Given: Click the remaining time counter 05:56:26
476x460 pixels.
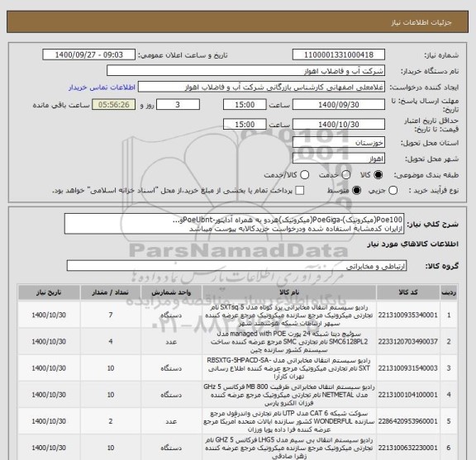Looking at the screenshot, I should pyautogui.click(x=114, y=105).
